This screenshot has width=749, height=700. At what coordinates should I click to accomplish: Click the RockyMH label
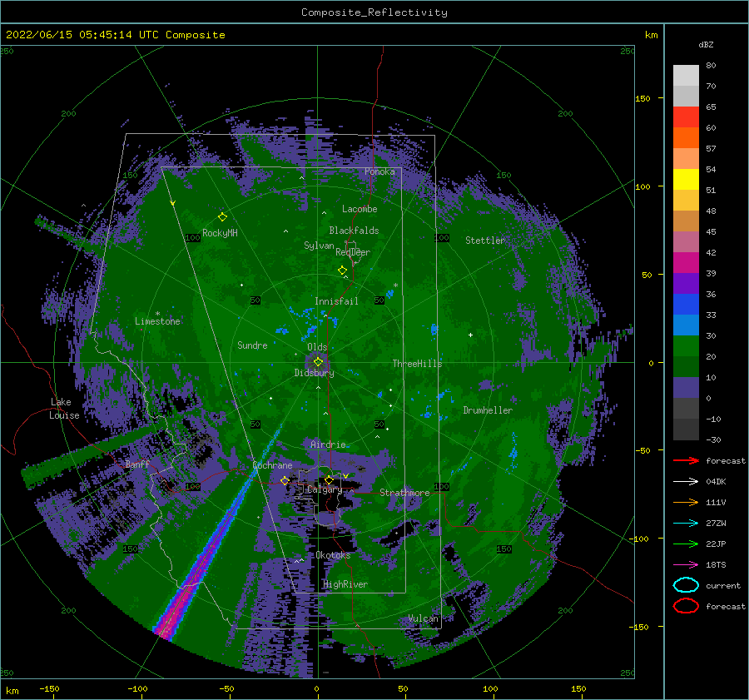[x=220, y=233]
